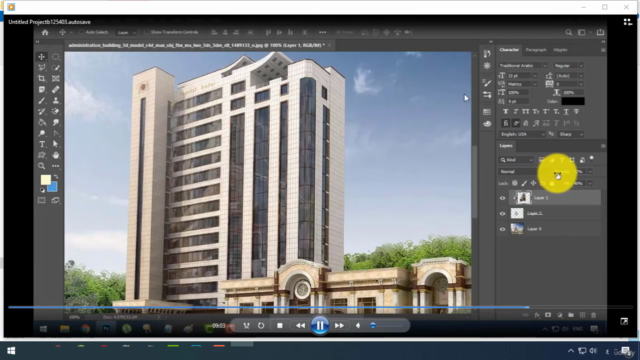This screenshot has height=360, width=640.
Task: Select the Path Selection arrow tool
Action: (x=56, y=144)
